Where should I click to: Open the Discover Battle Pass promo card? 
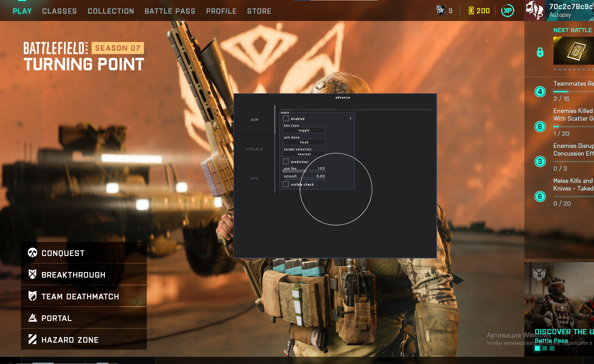(x=559, y=309)
